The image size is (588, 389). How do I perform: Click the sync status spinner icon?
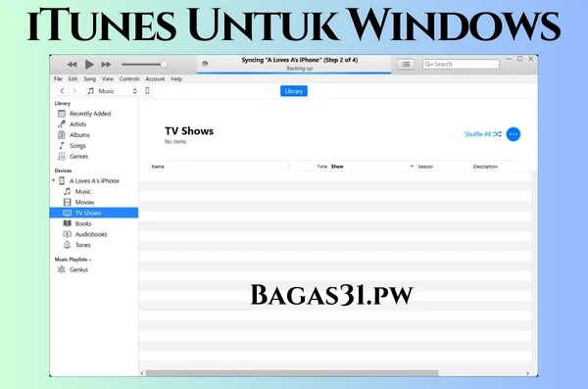pos(205,64)
